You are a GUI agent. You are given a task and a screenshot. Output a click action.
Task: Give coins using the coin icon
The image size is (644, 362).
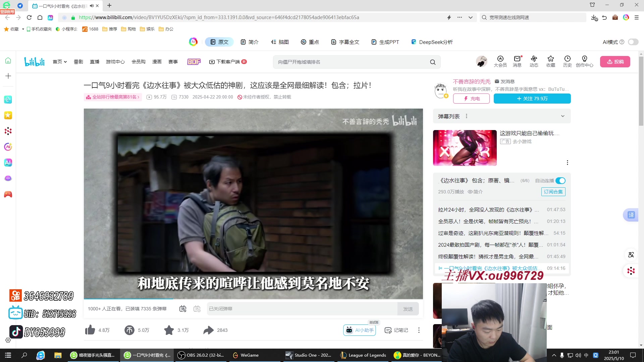point(129,330)
